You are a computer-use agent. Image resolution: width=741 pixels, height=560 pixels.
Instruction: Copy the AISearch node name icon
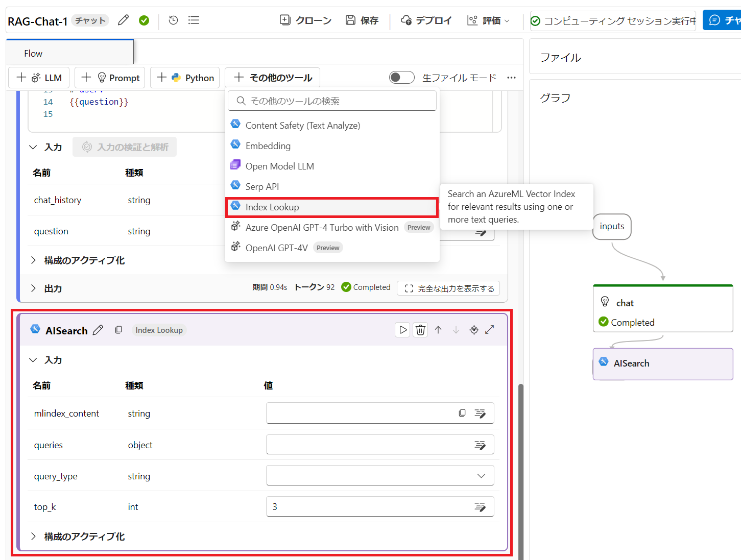point(118,330)
